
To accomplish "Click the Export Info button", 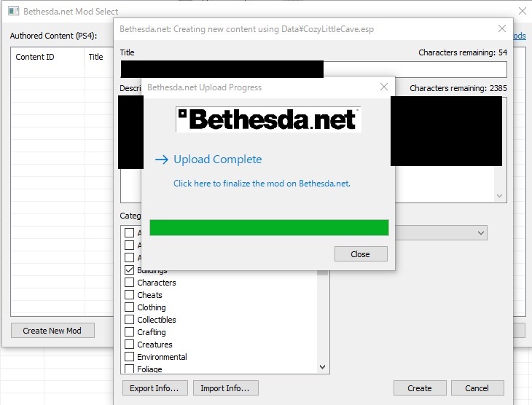I will pyautogui.click(x=154, y=388).
